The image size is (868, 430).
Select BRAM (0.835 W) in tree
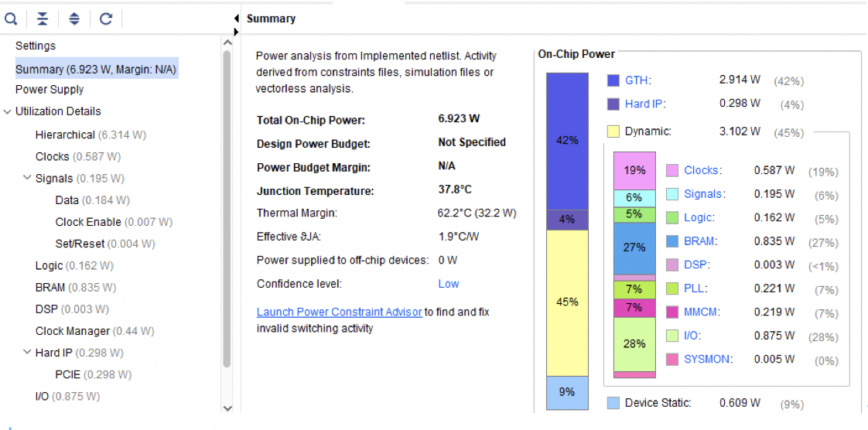tap(76, 287)
